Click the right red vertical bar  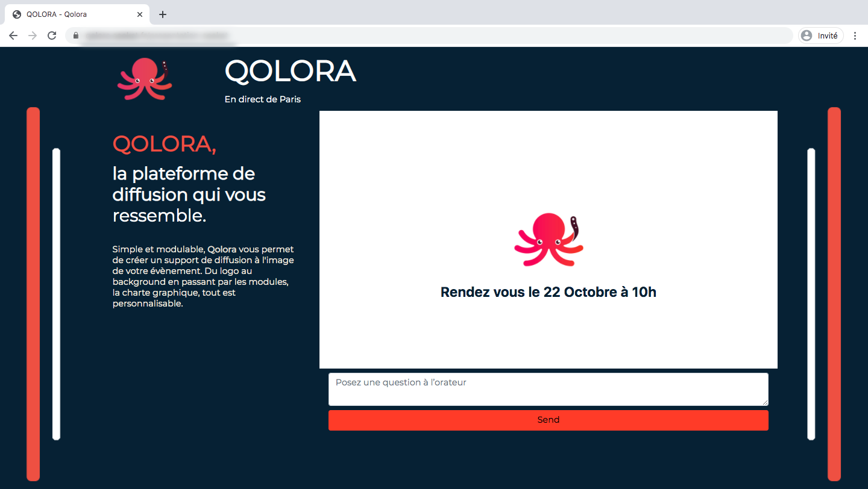[x=834, y=294]
